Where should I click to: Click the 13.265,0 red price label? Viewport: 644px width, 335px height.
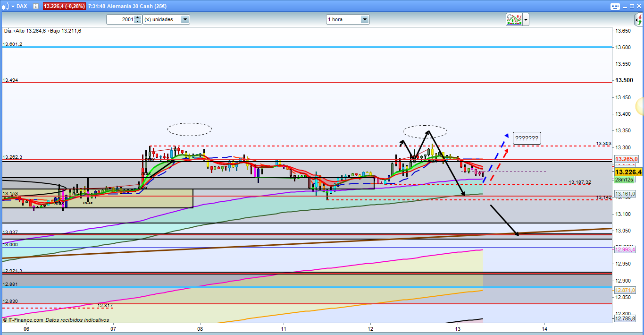[627, 159]
